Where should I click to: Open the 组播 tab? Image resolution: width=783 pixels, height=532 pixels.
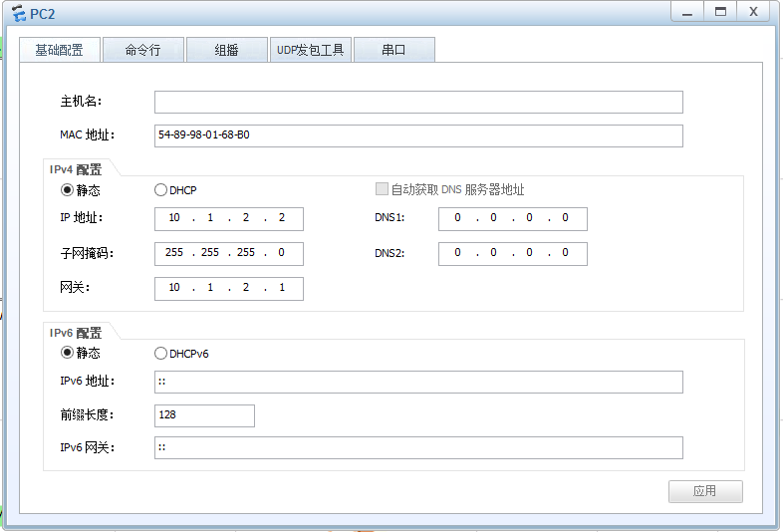[x=227, y=50]
